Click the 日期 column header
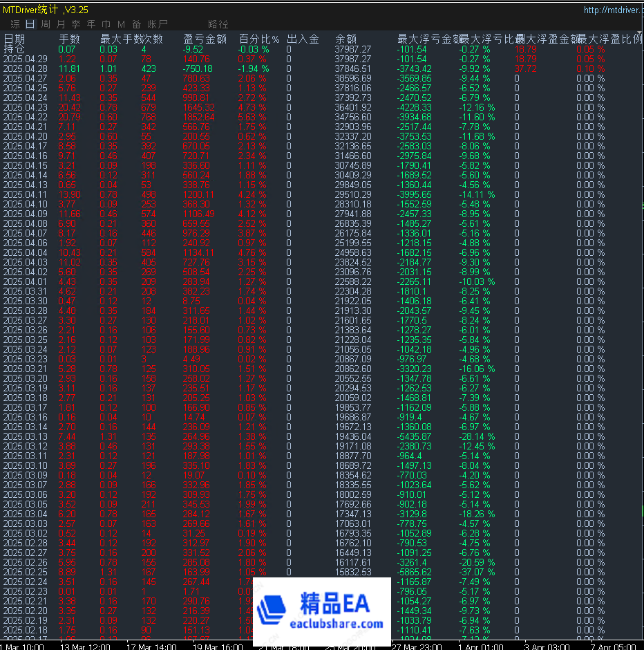Image resolution: width=644 pixels, height=650 pixels. point(15,39)
